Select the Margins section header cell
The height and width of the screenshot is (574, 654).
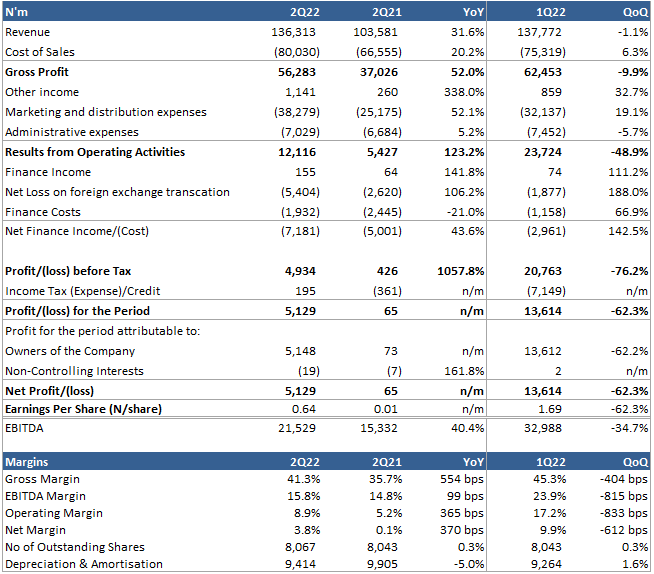tap(30, 462)
